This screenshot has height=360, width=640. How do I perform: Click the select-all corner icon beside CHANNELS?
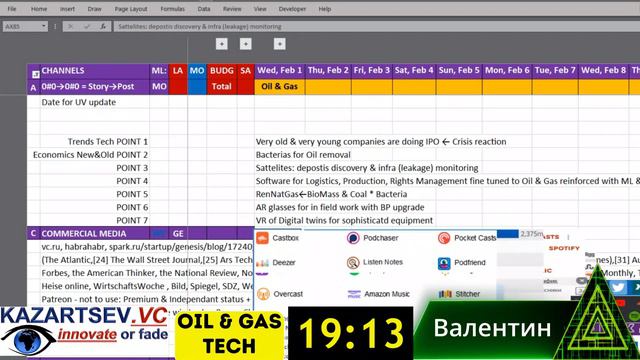[x=36, y=74]
